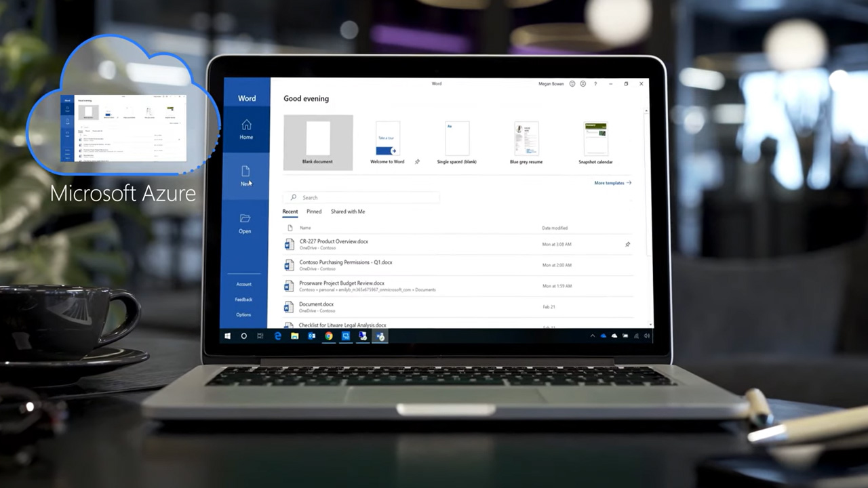Show hidden system tray icons chevron
The height and width of the screenshot is (488, 868).
click(592, 336)
